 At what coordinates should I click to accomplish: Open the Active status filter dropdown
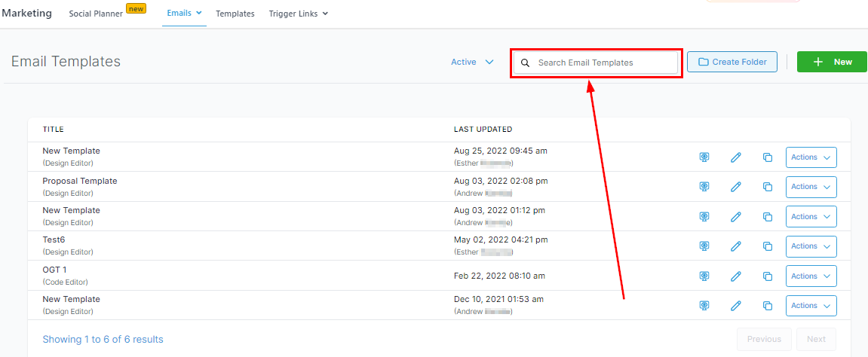(x=472, y=63)
